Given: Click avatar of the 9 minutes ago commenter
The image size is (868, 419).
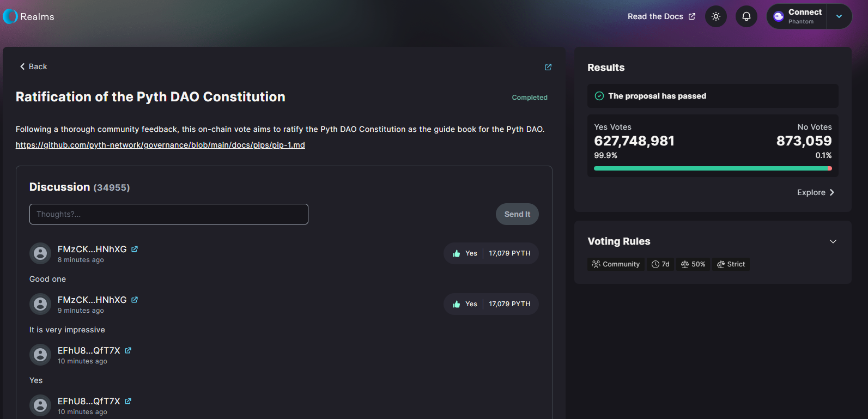Looking at the screenshot, I should click(40, 304).
